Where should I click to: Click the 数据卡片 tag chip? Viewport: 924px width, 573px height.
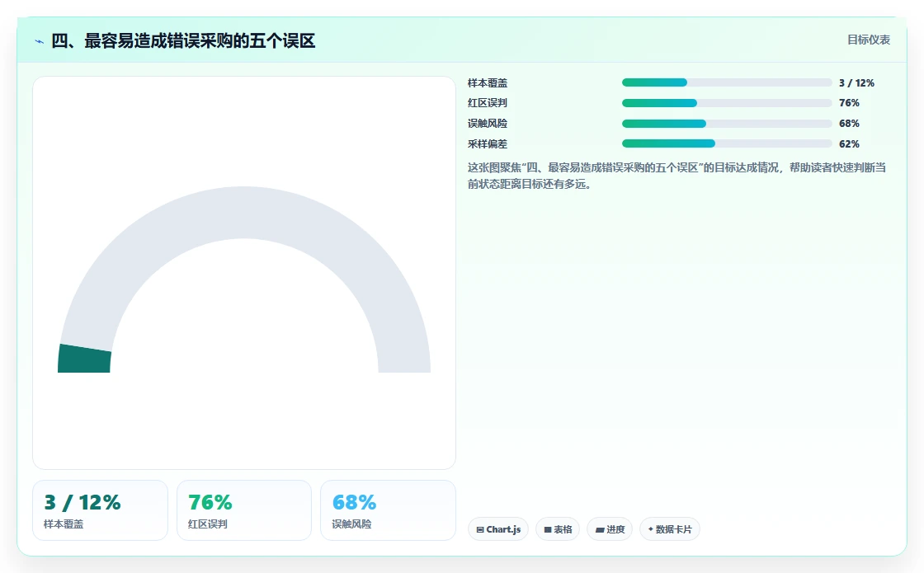[669, 528]
